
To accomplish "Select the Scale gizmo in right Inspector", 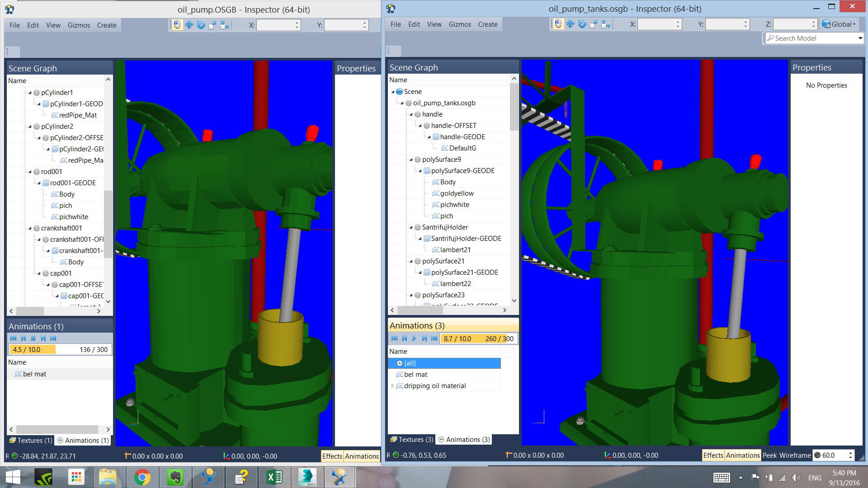I will 594,24.
